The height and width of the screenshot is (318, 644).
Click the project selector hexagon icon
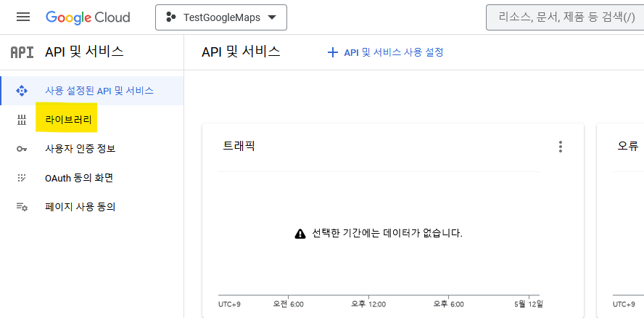[171, 17]
